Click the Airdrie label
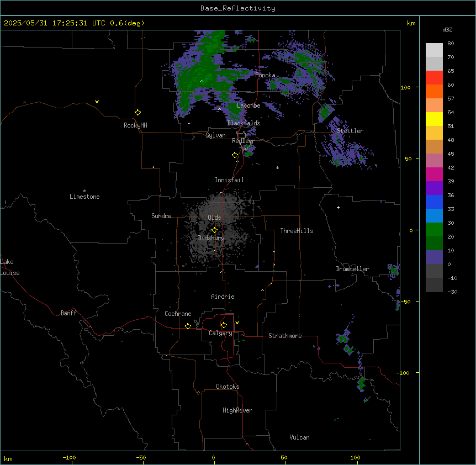Image resolution: width=476 pixels, height=465 pixels. (223, 297)
